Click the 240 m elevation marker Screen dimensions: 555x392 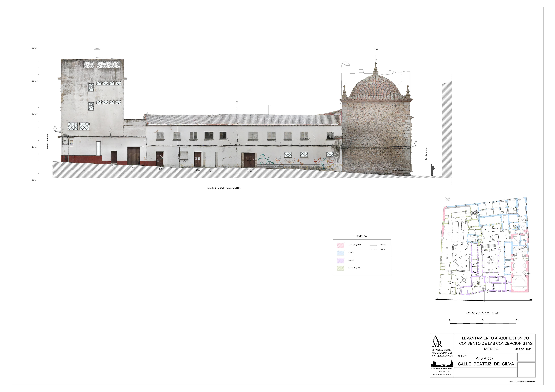(x=34, y=81)
